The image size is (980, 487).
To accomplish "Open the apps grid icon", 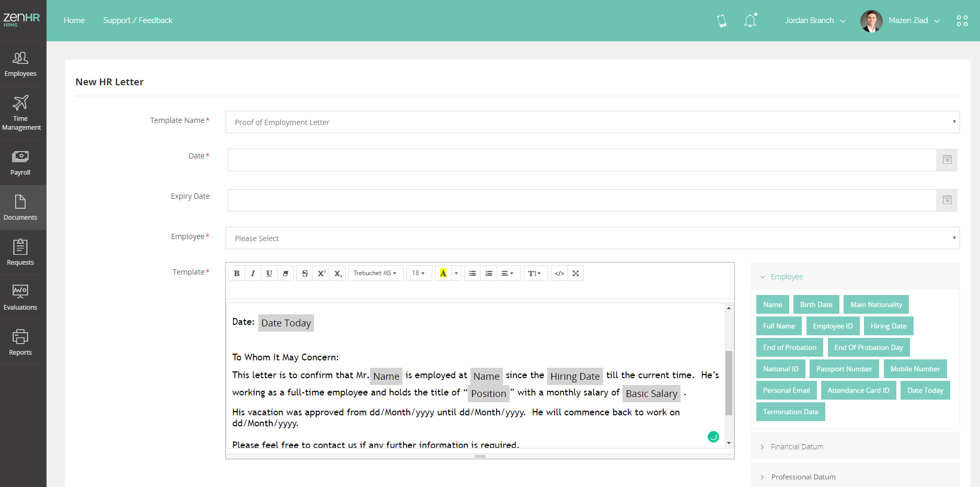I will [x=962, y=20].
